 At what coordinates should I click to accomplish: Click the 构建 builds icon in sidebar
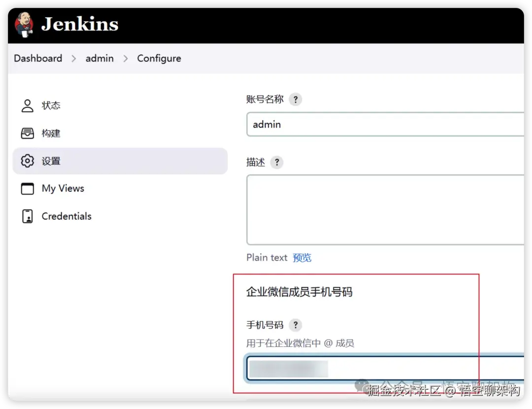point(28,133)
